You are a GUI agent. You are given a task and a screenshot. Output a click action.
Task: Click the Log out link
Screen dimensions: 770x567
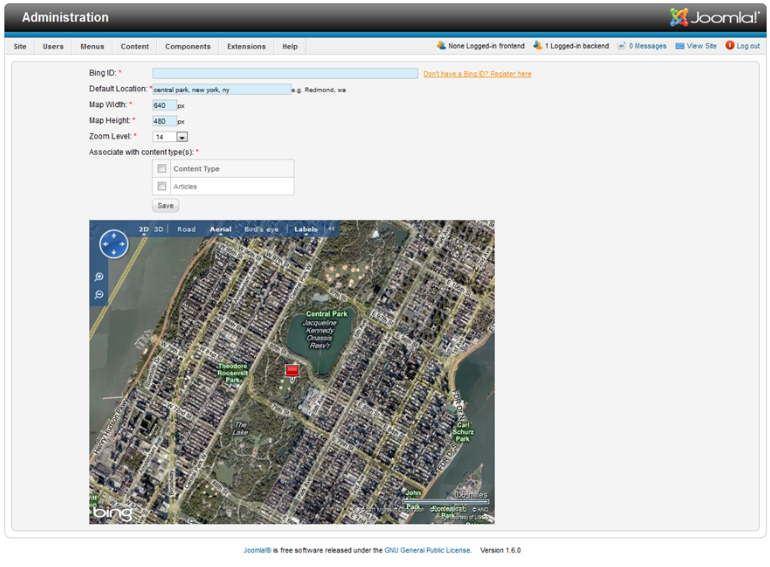point(748,46)
